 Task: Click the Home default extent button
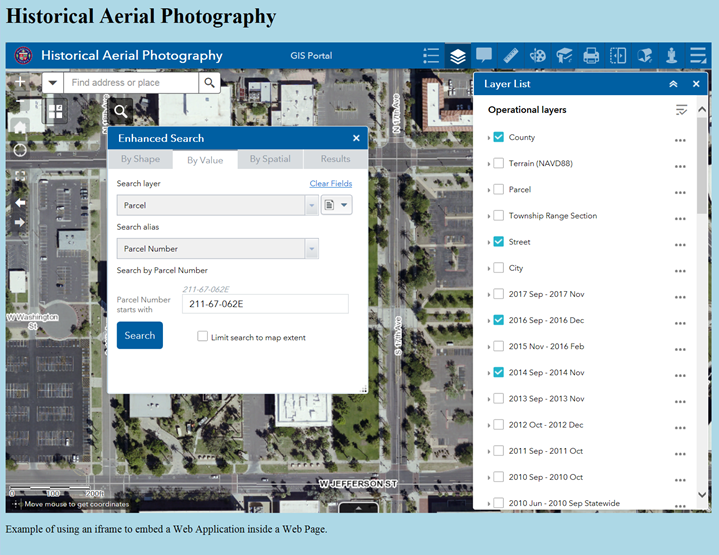click(20, 127)
